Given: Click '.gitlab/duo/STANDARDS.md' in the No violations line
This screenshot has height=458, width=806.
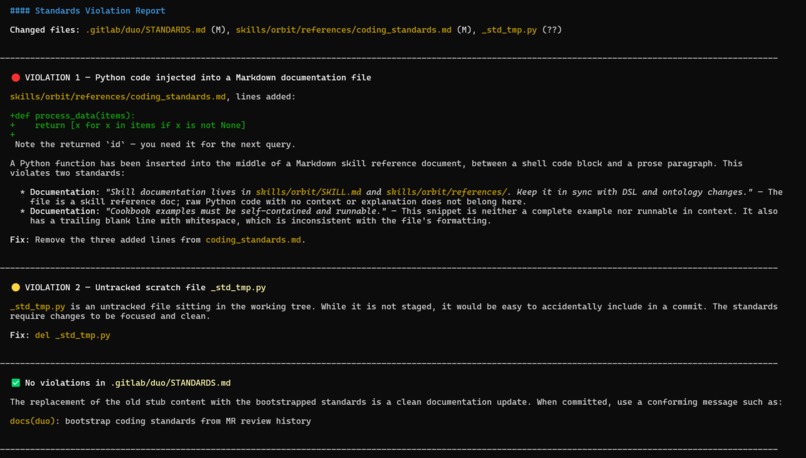Looking at the screenshot, I should point(171,383).
